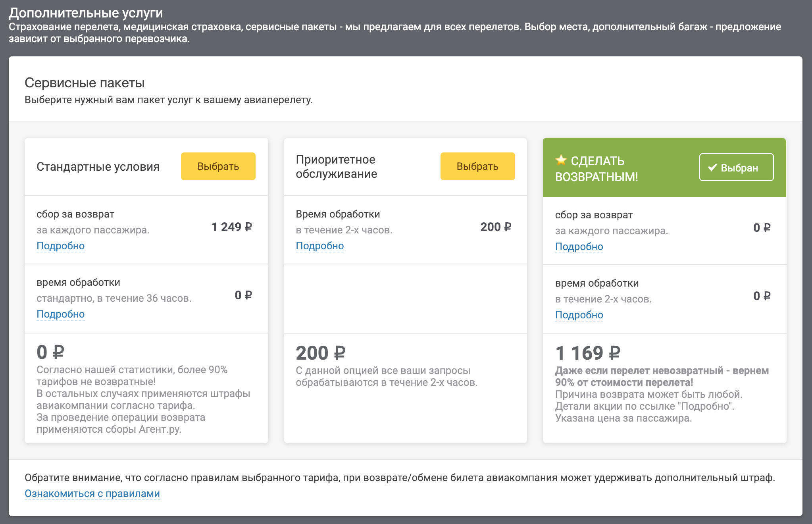Viewport: 812px width, 524px height.
Task: Open Подробно under сбор за возврат in Стандартные условия
Action: (x=61, y=246)
